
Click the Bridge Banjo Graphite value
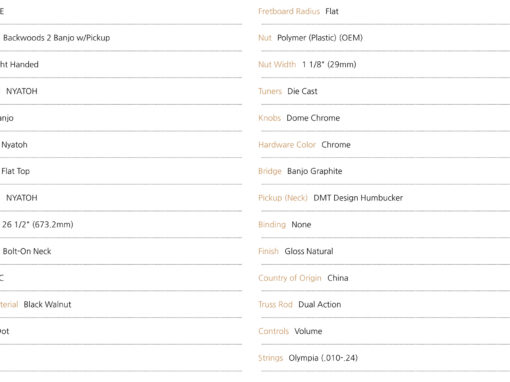coord(315,171)
